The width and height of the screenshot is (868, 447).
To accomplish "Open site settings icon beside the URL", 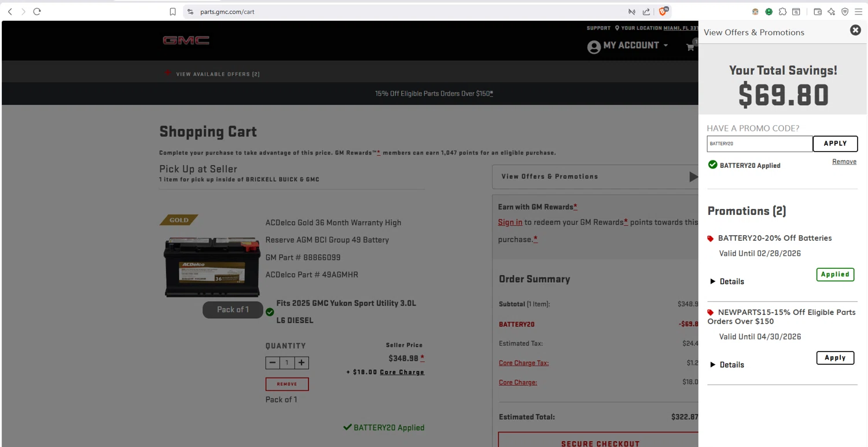I will pyautogui.click(x=190, y=12).
